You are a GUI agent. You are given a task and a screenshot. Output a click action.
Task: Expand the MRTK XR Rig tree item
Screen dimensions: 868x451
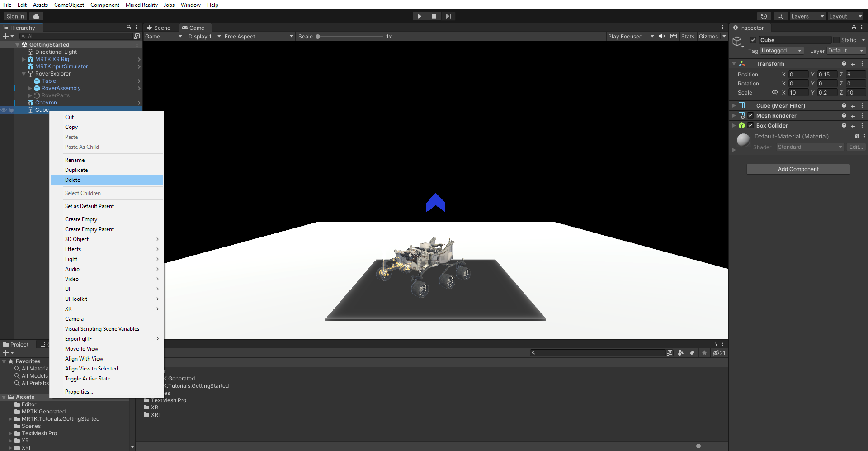(x=24, y=59)
